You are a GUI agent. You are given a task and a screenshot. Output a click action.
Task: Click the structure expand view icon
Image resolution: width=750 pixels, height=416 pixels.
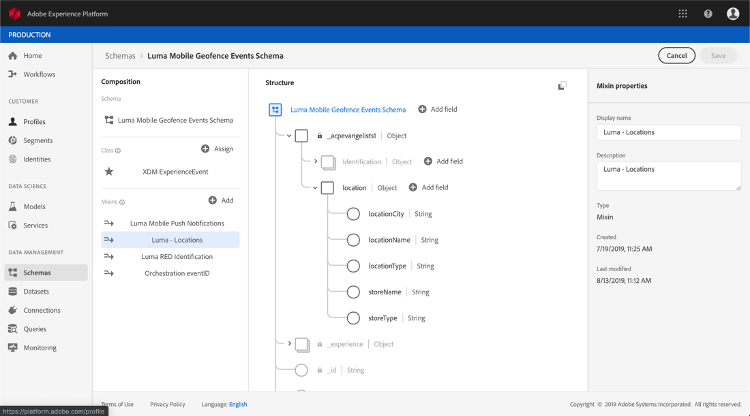click(562, 86)
